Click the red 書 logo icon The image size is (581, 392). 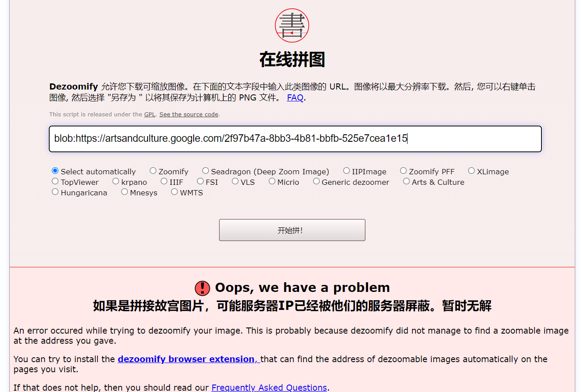(292, 25)
